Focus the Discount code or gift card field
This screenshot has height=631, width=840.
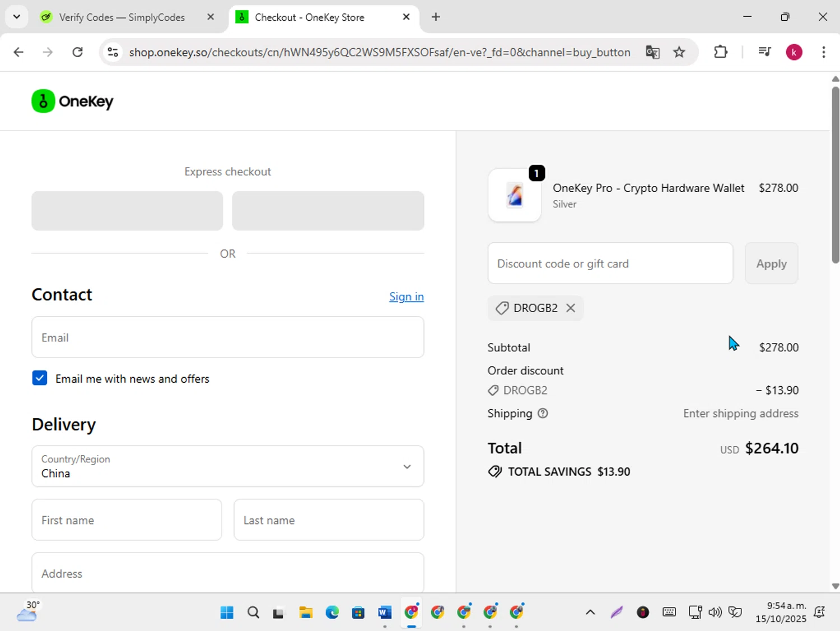pyautogui.click(x=610, y=263)
